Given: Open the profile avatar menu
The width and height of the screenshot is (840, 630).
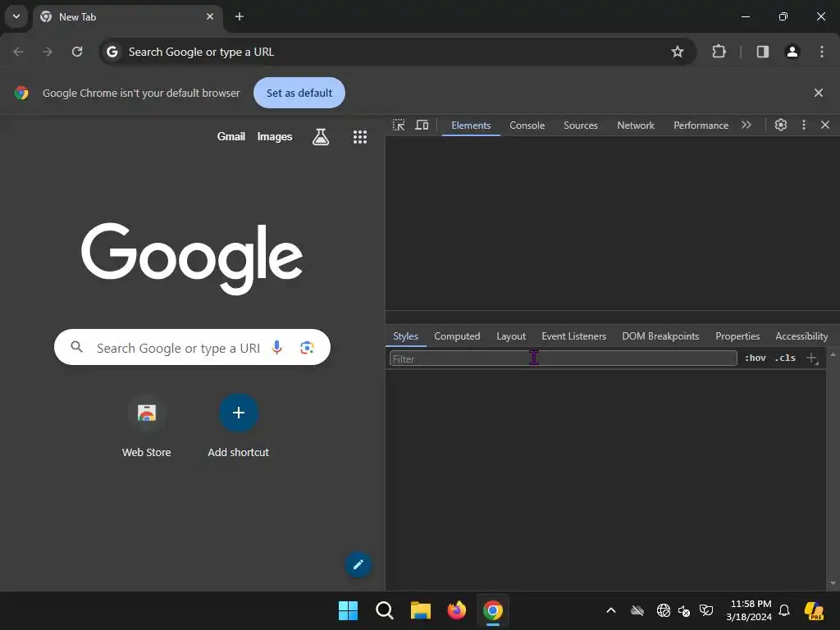Looking at the screenshot, I should click(792, 52).
